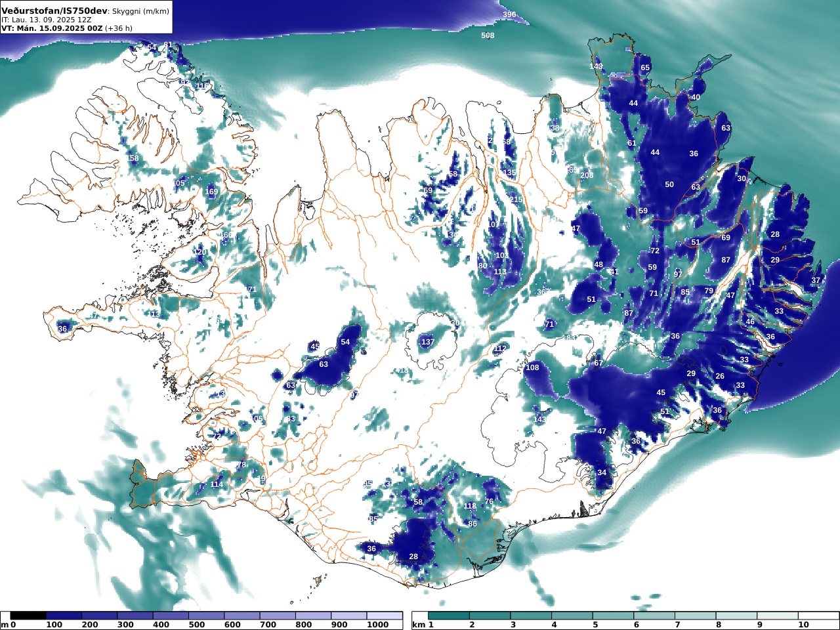Screen dimensions: 840x630
Task: Click the 'IT: Lau. 13. 09. 2025 12Z' line
Action: [46, 20]
